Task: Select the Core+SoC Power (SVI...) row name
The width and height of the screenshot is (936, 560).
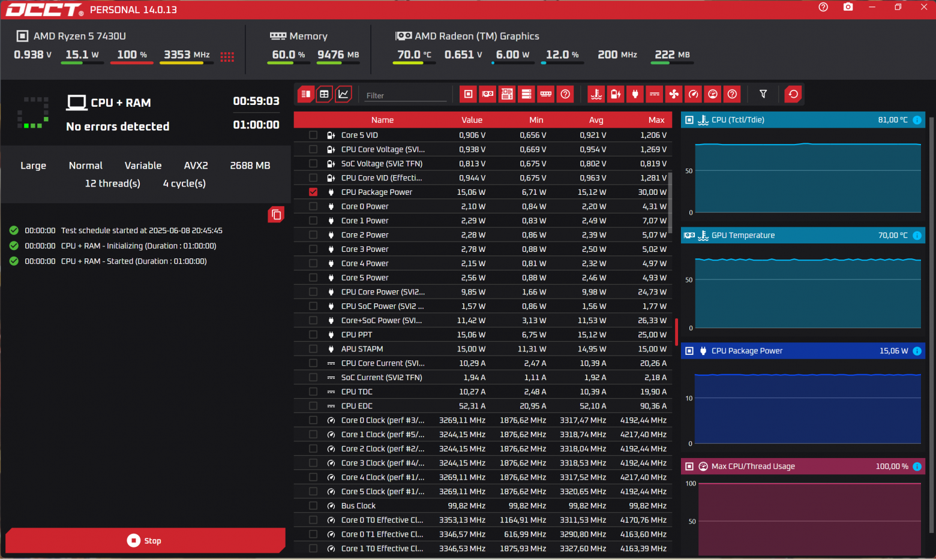Action: [x=382, y=321]
